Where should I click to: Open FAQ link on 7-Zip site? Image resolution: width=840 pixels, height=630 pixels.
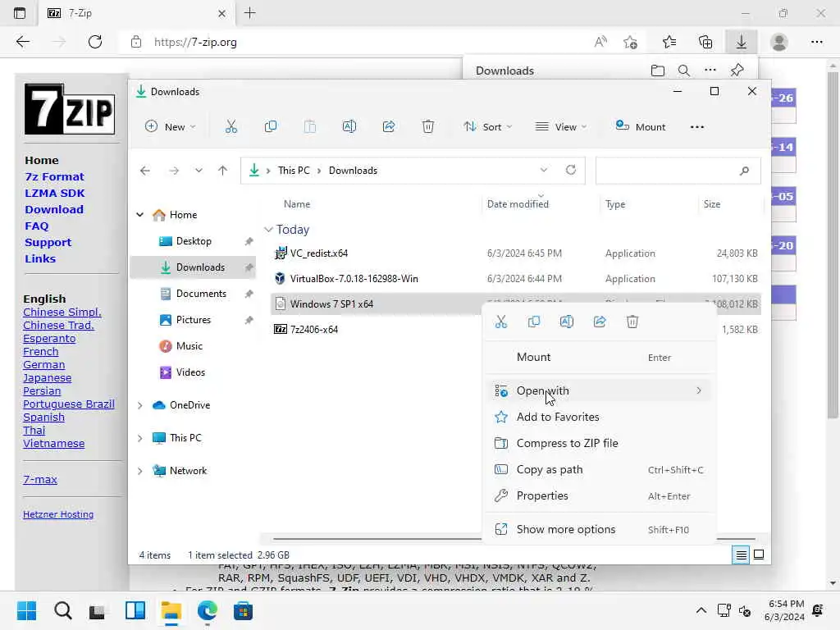[x=36, y=226]
